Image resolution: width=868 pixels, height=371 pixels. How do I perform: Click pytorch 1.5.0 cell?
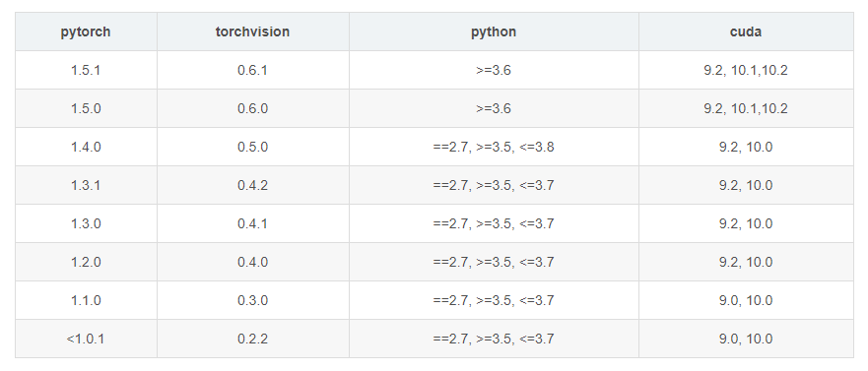pos(86,108)
